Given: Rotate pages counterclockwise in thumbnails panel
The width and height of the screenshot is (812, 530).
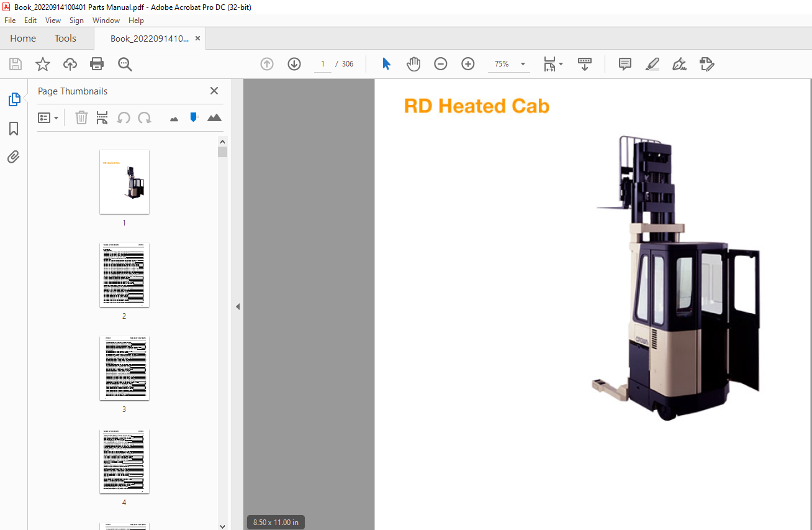Looking at the screenshot, I should coord(124,117).
